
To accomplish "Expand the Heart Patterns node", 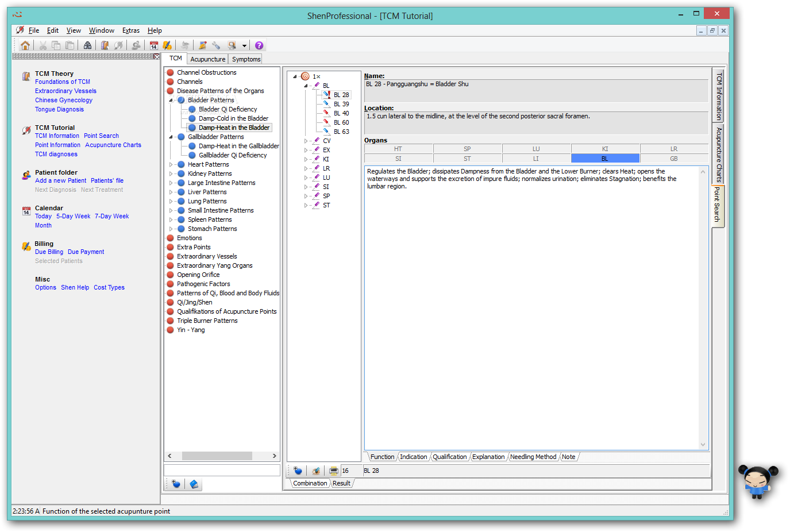I will pyautogui.click(x=171, y=164).
